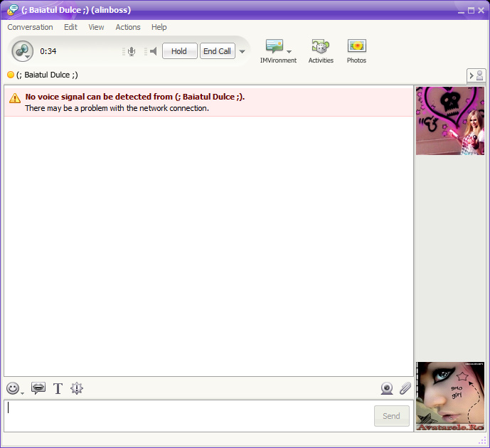Adjust microphone level bars

124,51
